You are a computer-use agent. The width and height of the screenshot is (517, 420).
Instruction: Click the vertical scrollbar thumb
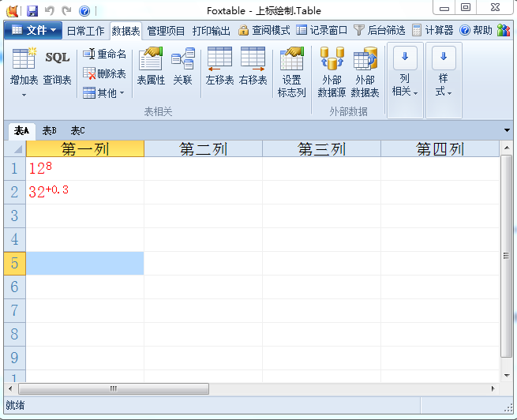pyautogui.click(x=507, y=256)
